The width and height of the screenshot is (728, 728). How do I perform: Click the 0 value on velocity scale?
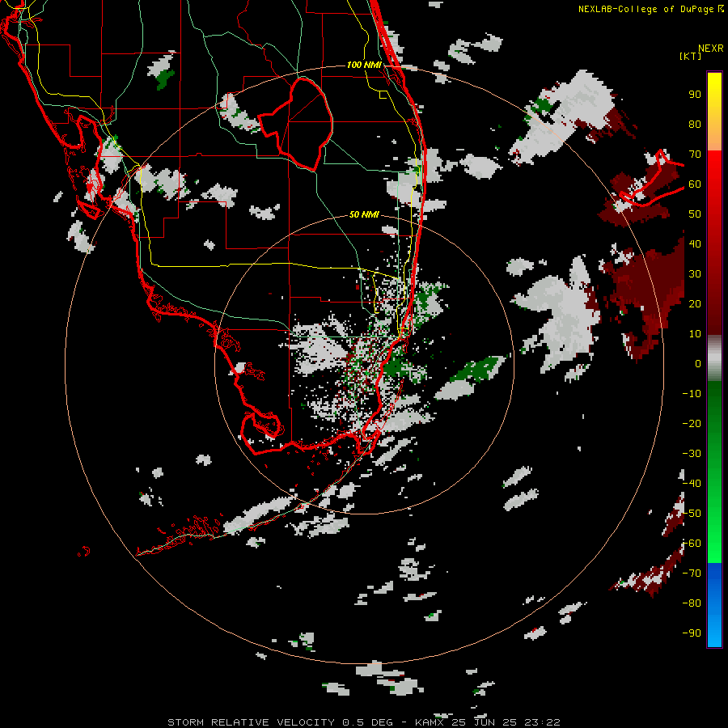tap(698, 363)
